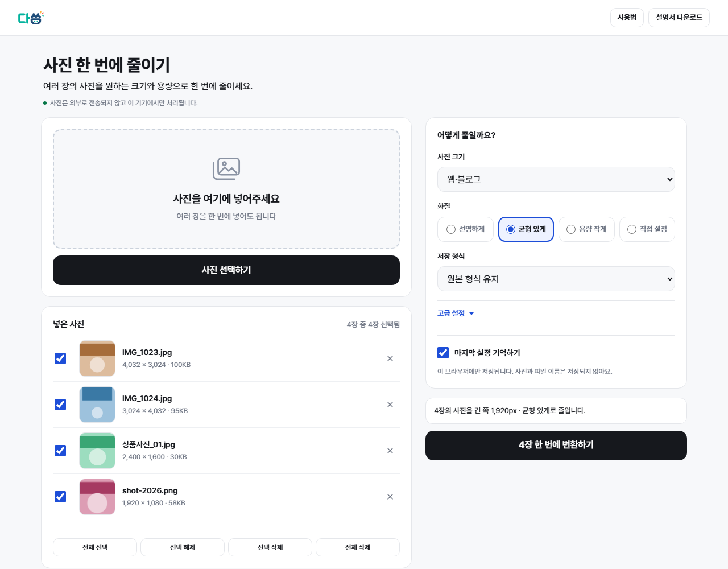Click the 전체 삭제 button
Viewport: 728px width, 569px height.
358,547
